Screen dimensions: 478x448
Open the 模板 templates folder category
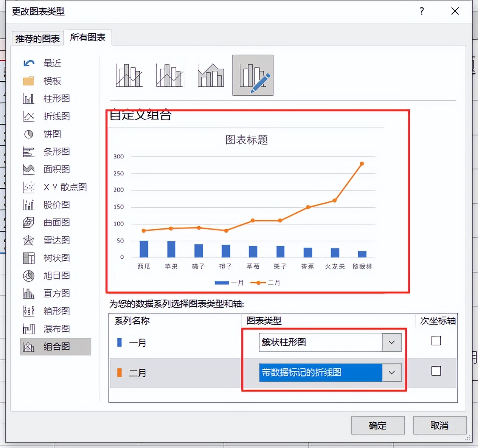52,81
